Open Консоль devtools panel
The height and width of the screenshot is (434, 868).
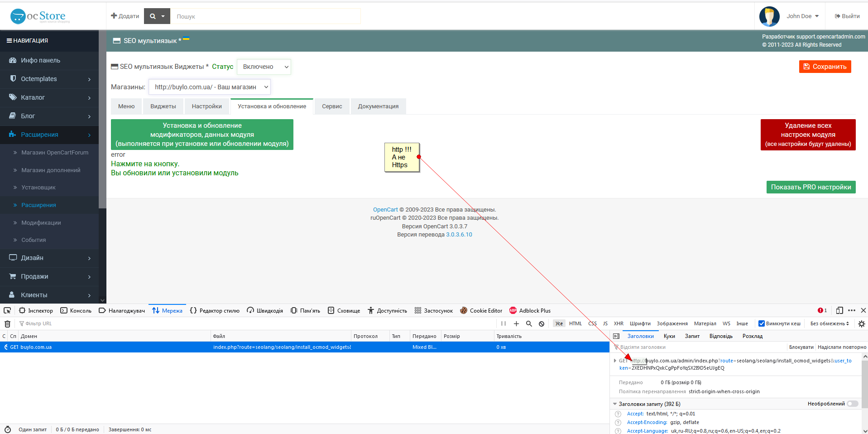[76, 310]
